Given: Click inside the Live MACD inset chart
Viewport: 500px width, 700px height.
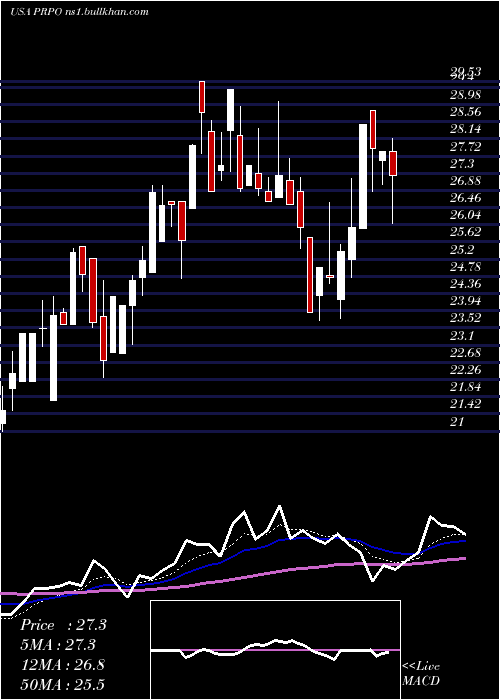Looking at the screenshot, I should [275, 650].
